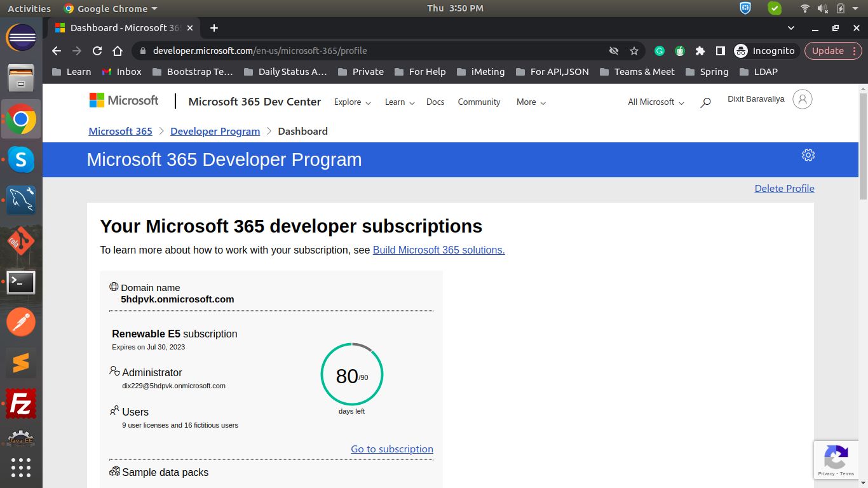Launch the Files manager from the dock

21,78
